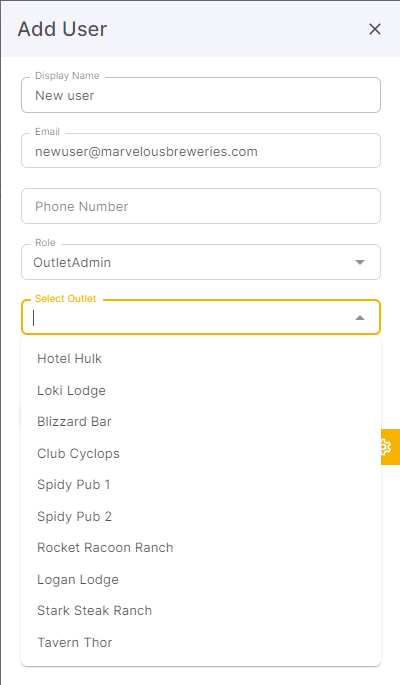
Task: Click the Role OutletAdmin combo box
Action: 201,262
